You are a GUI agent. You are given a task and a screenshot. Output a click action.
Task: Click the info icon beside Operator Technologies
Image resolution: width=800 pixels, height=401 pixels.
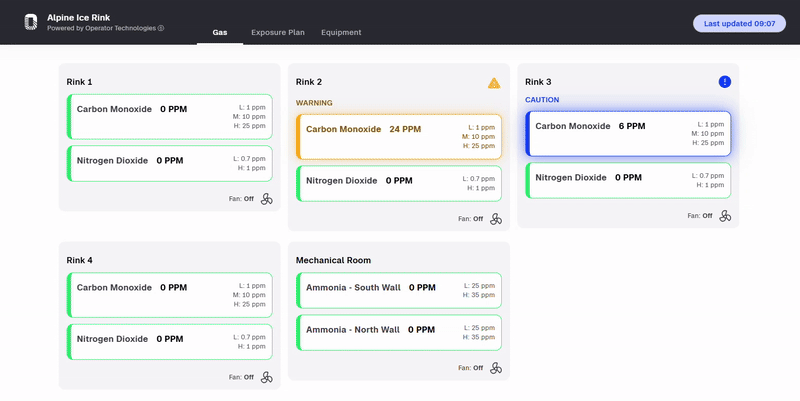click(x=161, y=29)
